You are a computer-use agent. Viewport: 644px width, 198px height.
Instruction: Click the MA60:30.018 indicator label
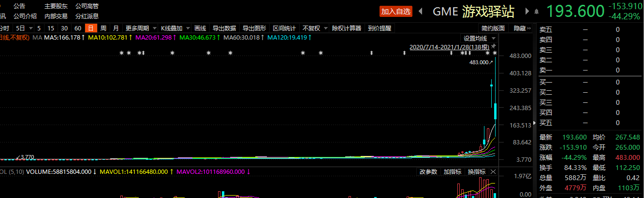244,37
